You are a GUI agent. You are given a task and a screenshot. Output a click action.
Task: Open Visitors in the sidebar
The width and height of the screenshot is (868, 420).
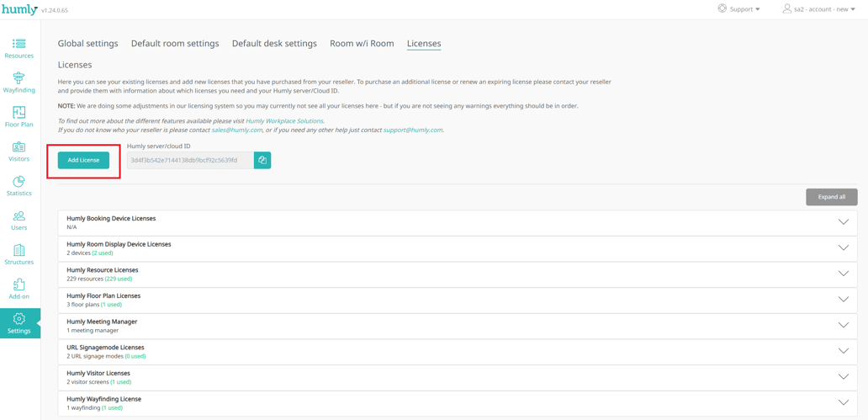[19, 152]
